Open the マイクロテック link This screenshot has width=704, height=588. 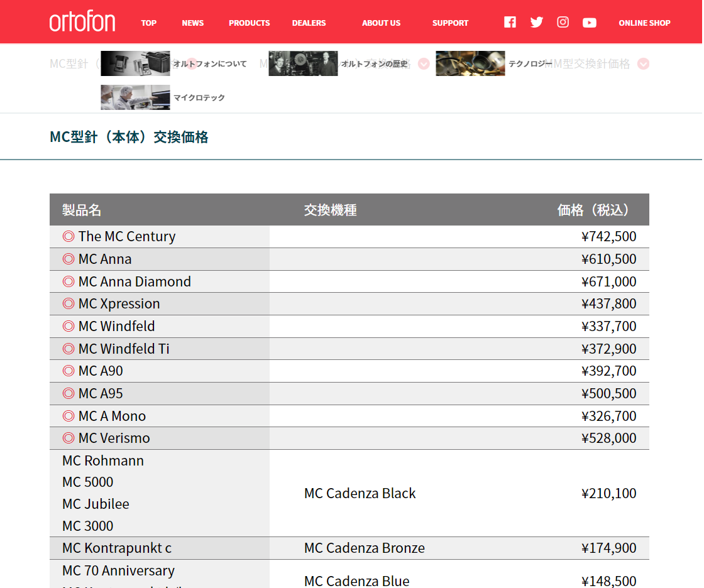(x=199, y=97)
